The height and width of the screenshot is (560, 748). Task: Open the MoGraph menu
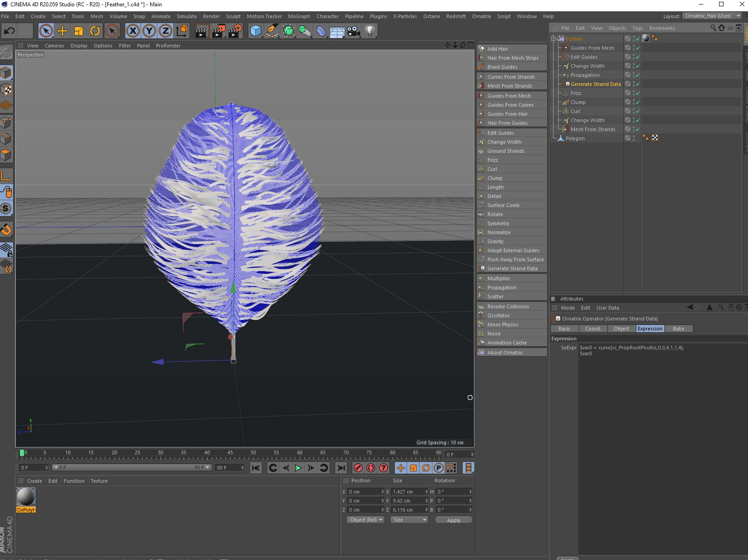[x=299, y=16]
